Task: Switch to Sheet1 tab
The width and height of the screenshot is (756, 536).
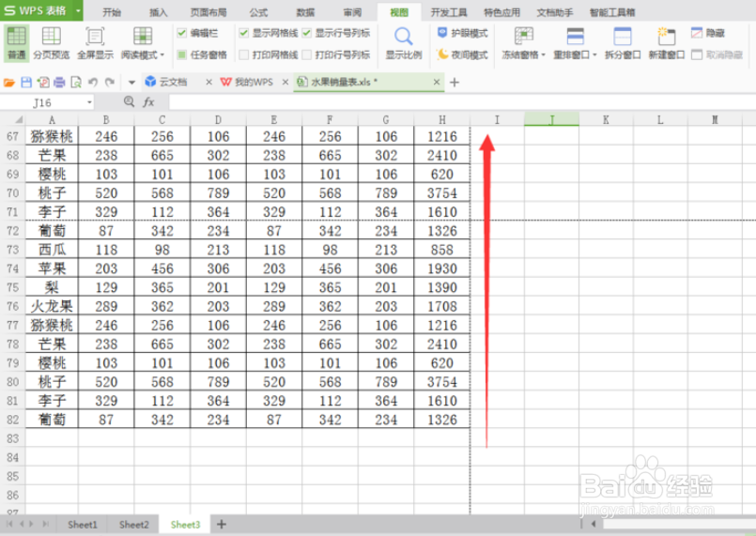Action: [83, 525]
